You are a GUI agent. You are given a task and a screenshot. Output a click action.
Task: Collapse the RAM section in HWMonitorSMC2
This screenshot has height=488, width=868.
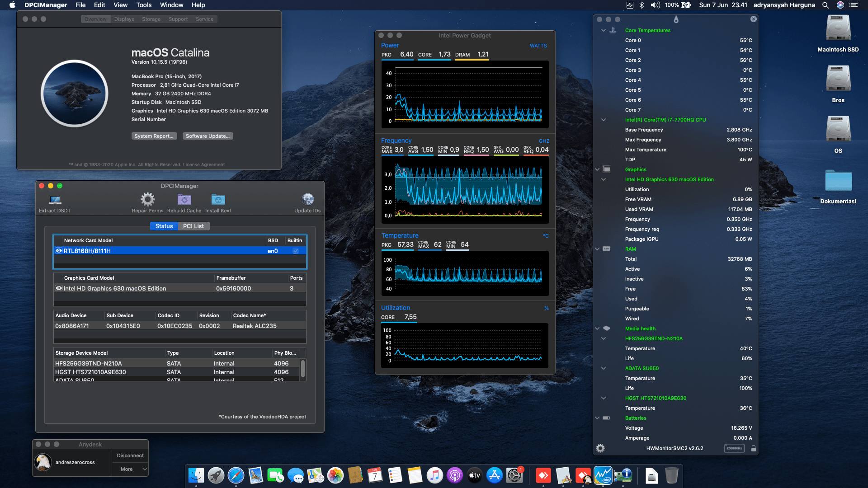point(597,249)
